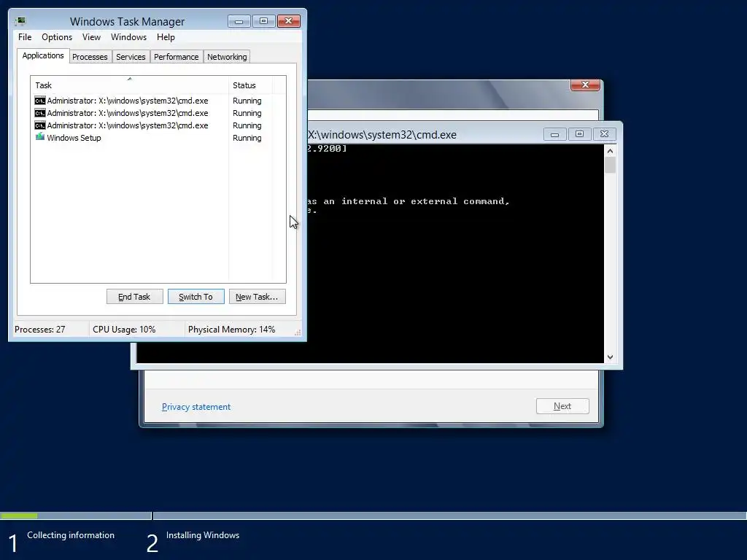
Task: Select the first cmd.exe task icon
Action: pyautogui.click(x=40, y=101)
